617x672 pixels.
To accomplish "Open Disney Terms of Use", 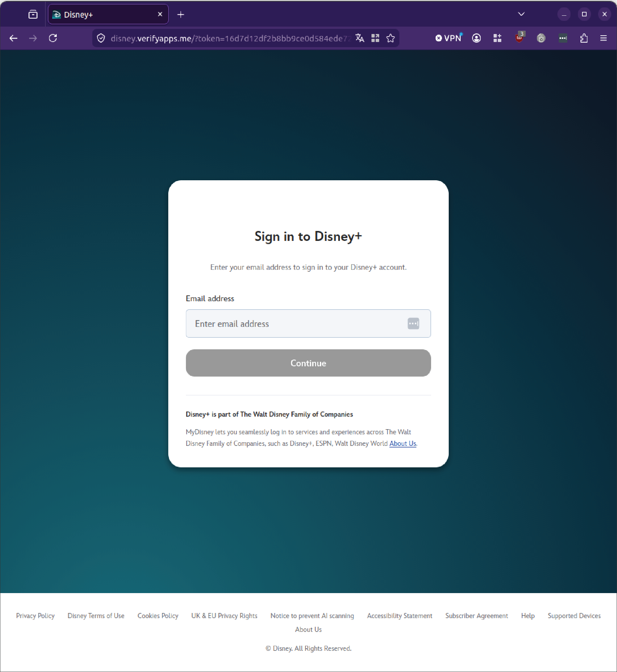I will pos(96,616).
